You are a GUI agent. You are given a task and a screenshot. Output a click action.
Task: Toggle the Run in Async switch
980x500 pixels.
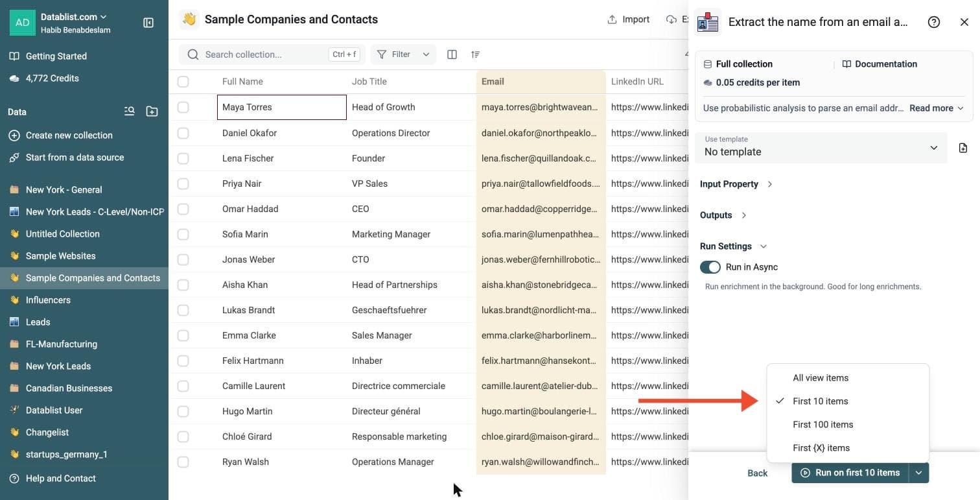point(710,267)
